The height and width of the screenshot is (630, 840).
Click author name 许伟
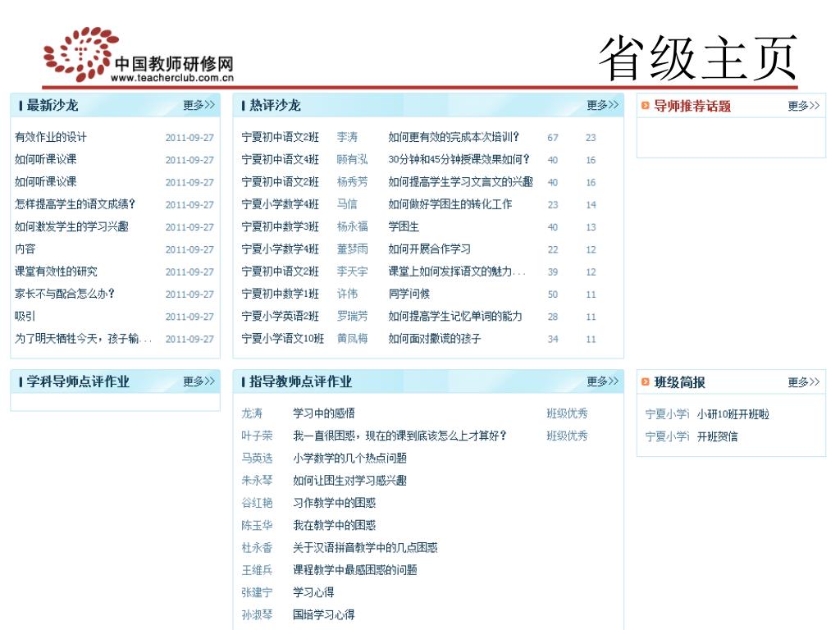[x=347, y=294]
